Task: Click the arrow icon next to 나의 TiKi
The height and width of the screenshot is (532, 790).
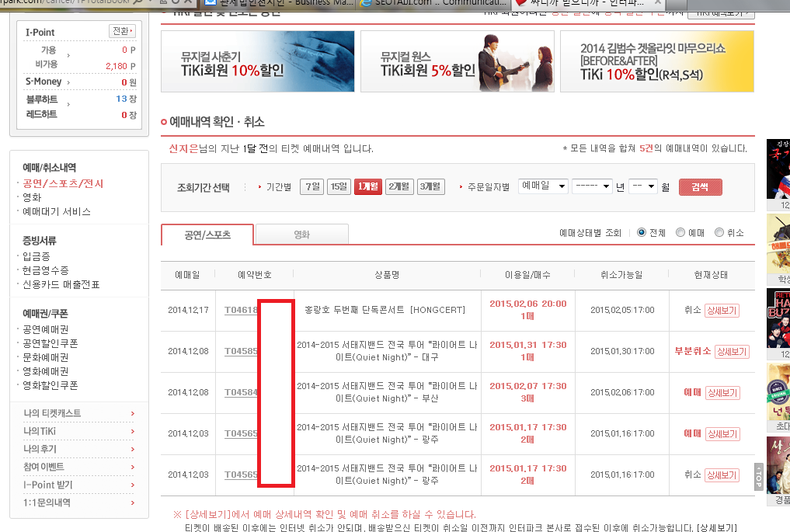Action: tap(133, 431)
